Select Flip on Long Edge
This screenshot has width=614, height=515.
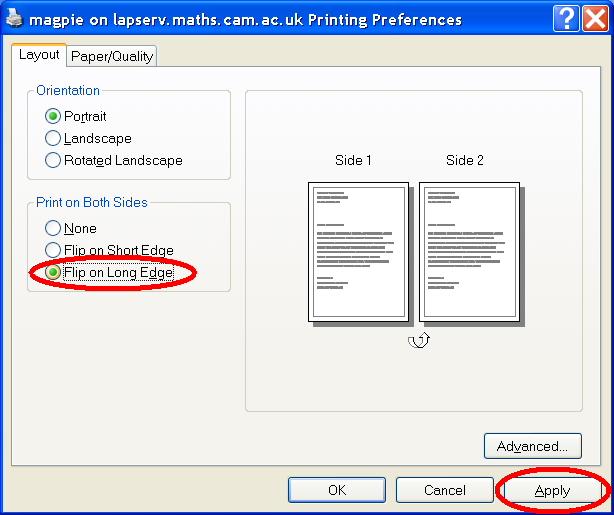pos(53,272)
